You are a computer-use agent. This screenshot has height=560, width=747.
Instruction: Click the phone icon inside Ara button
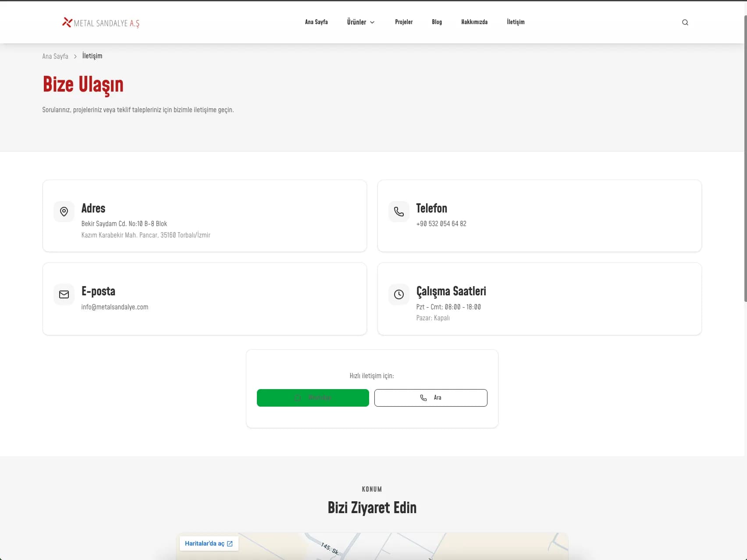click(x=423, y=398)
